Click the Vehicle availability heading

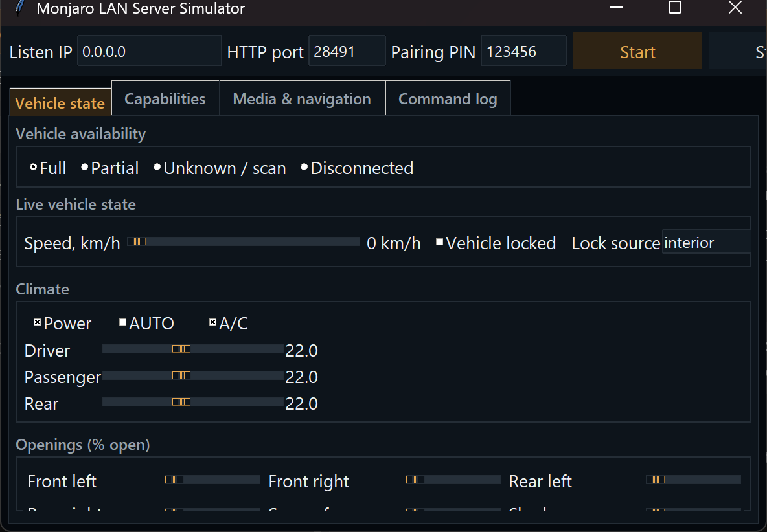[81, 134]
